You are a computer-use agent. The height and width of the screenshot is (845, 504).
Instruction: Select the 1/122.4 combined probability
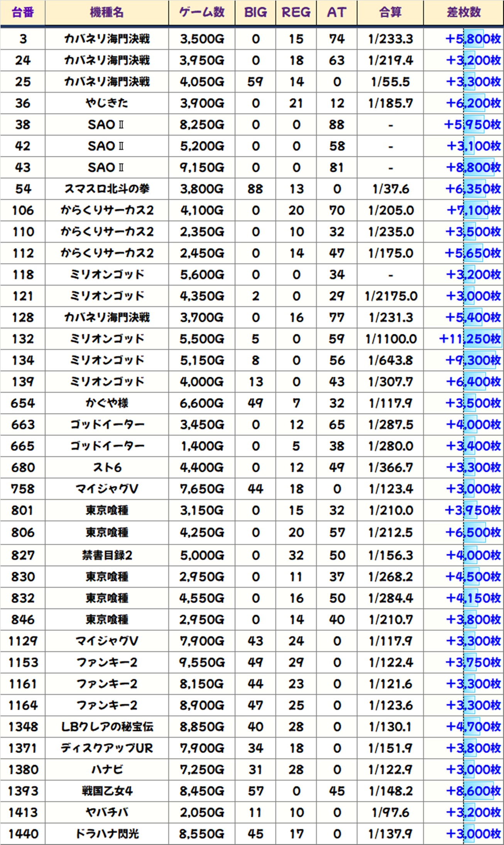click(390, 662)
